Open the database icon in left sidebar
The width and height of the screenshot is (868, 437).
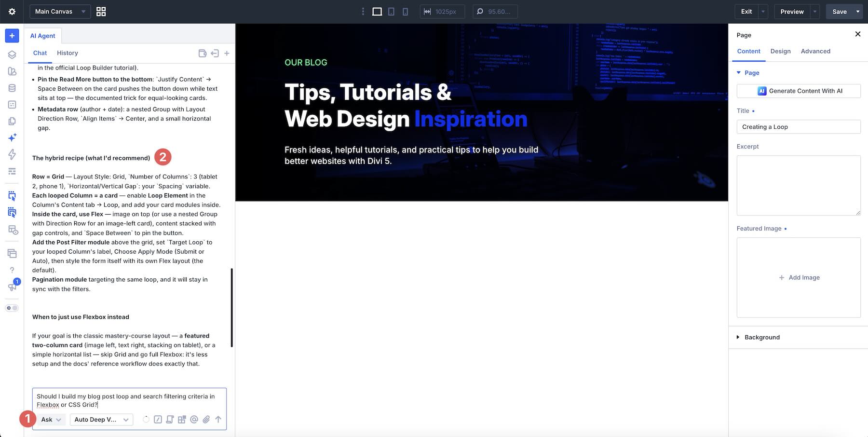[x=12, y=88]
